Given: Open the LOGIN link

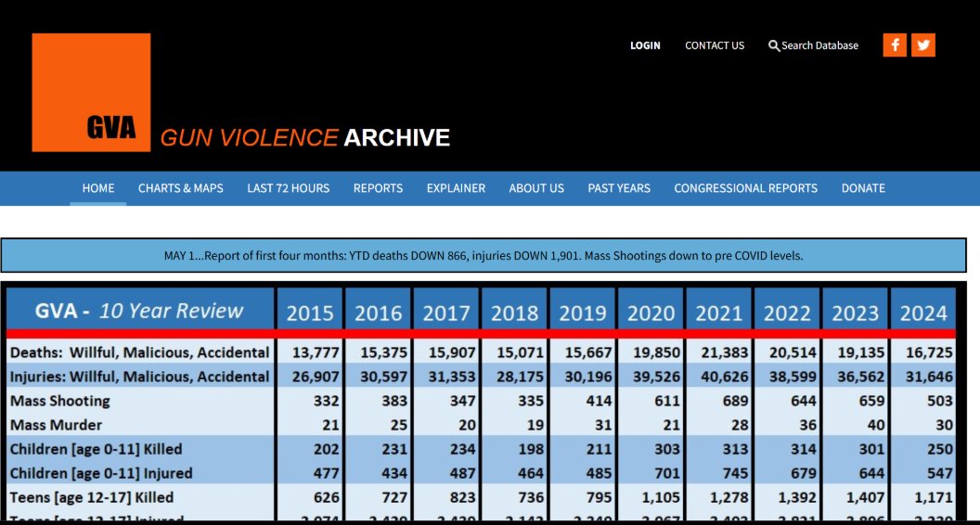Looking at the screenshot, I should tap(645, 45).
